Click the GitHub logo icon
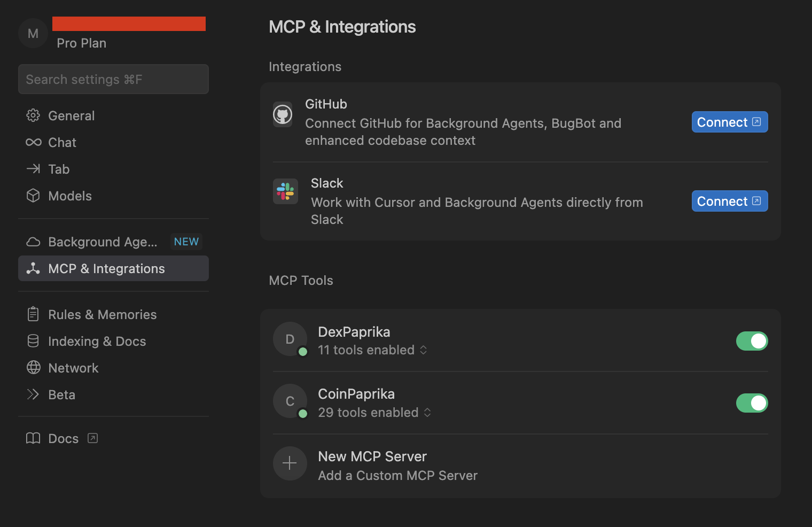Viewport: 812px width, 527px height. point(283,114)
